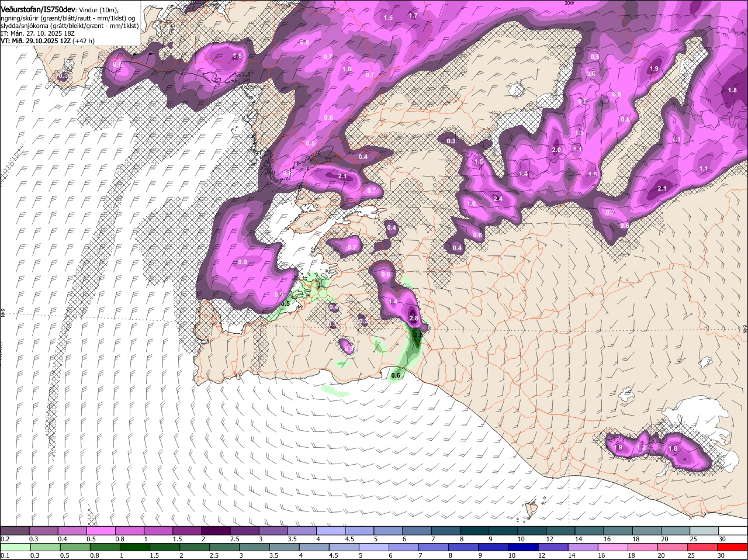Select the bright pink 0.5–0.8 swatch in the upper legend

pyautogui.click(x=101, y=530)
